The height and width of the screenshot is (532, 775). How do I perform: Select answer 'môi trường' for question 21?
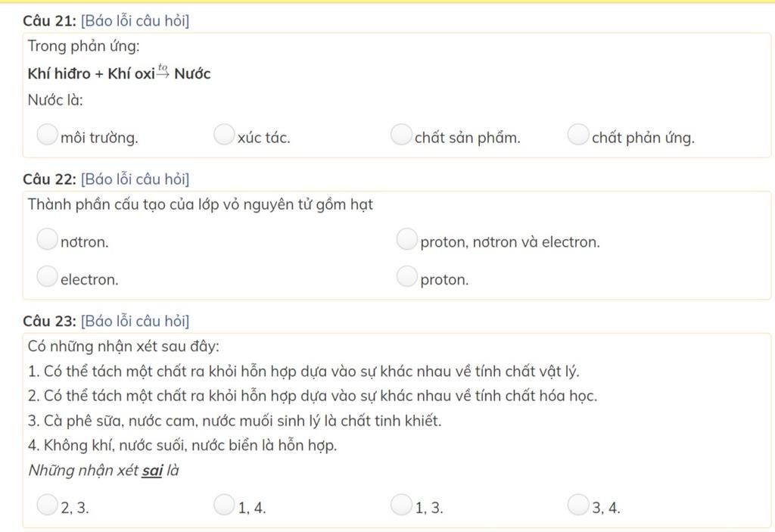[x=47, y=135]
